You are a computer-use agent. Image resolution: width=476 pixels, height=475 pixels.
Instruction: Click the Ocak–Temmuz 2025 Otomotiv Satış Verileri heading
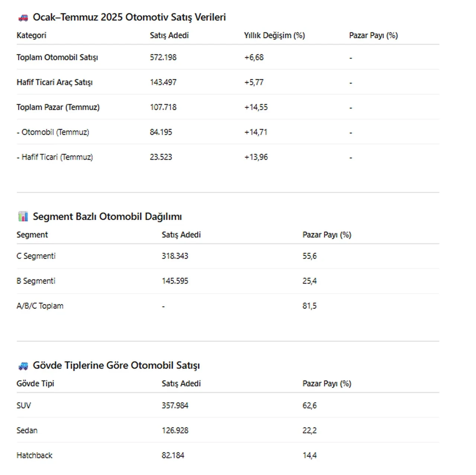[129, 17]
